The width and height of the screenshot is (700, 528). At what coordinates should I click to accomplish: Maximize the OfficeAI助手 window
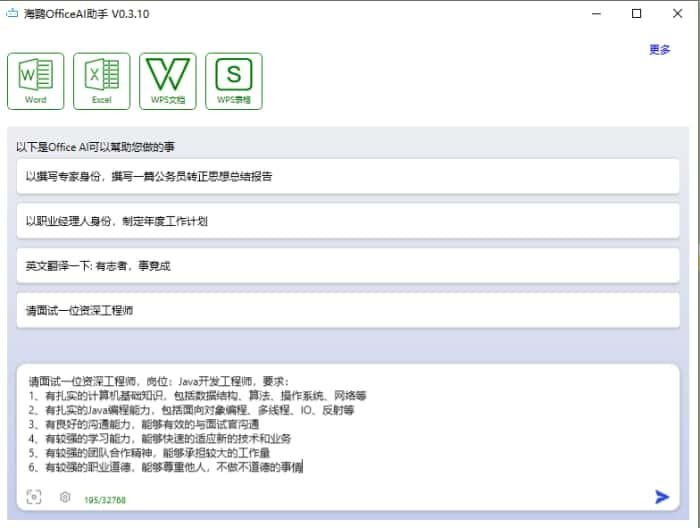(x=637, y=13)
